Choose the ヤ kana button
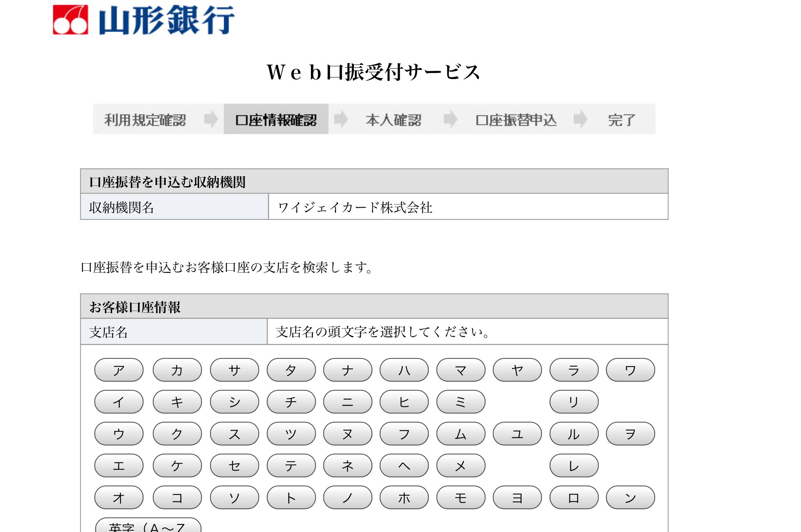Image resolution: width=801 pixels, height=532 pixels. [517, 370]
